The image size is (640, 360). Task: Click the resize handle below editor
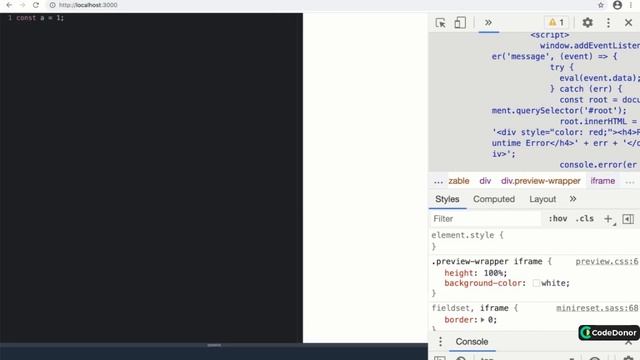pyautogui.click(x=214, y=345)
